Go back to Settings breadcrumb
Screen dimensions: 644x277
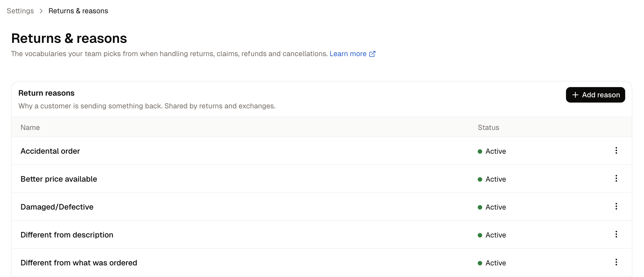coord(20,11)
